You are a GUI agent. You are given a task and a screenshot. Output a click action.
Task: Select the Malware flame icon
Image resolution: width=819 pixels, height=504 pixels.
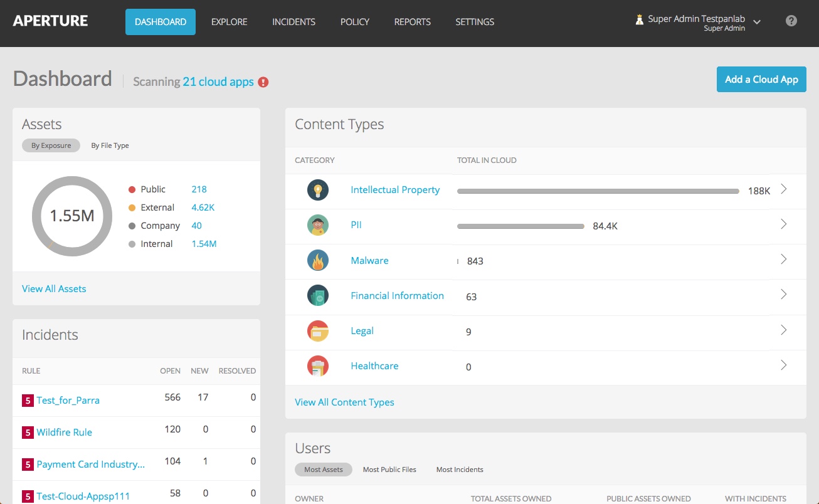[x=318, y=260]
